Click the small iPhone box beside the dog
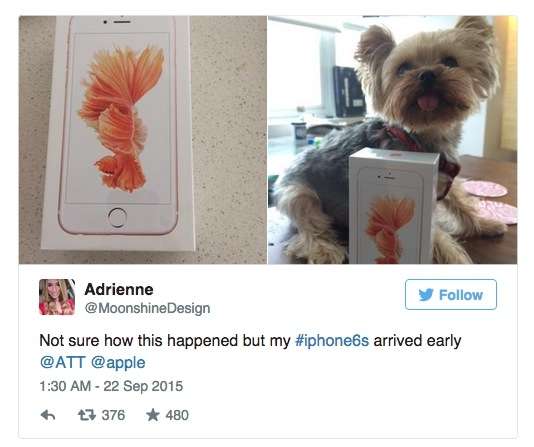This screenshot has height=447, width=534. pos(393,206)
